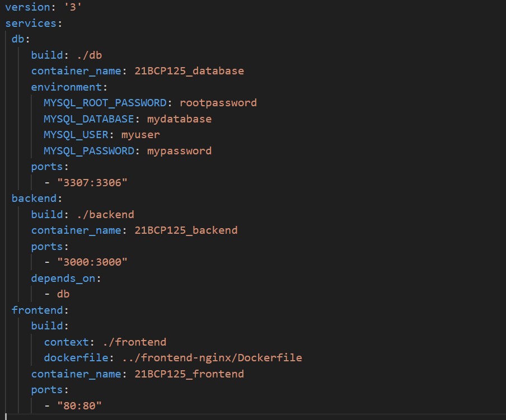This screenshot has height=420, width=506.
Task: Click the backend service name
Action: 32,198
